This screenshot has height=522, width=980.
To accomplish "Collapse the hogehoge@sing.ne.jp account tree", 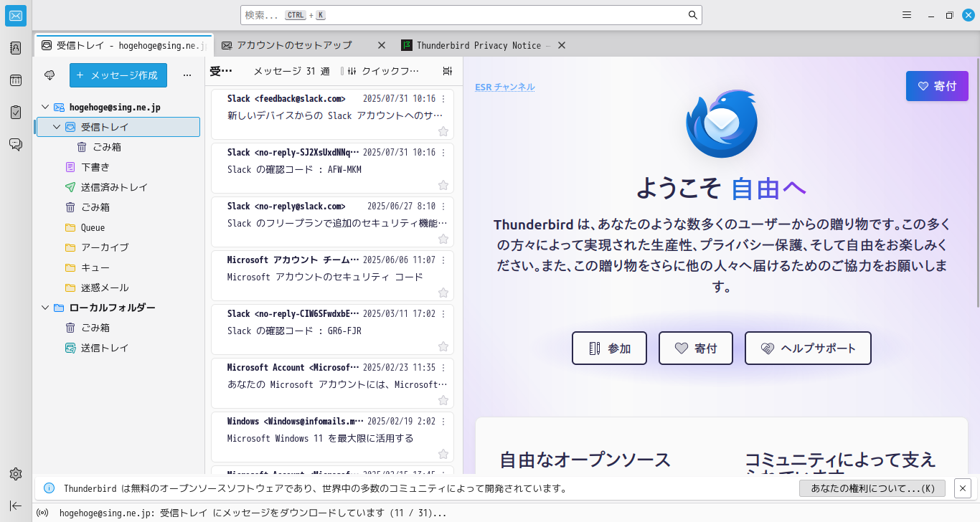I will (x=44, y=107).
